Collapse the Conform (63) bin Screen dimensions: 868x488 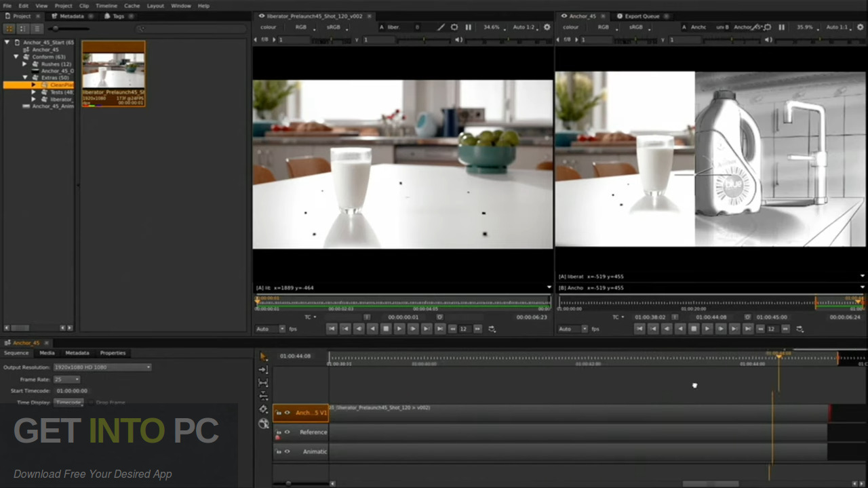tap(16, 57)
